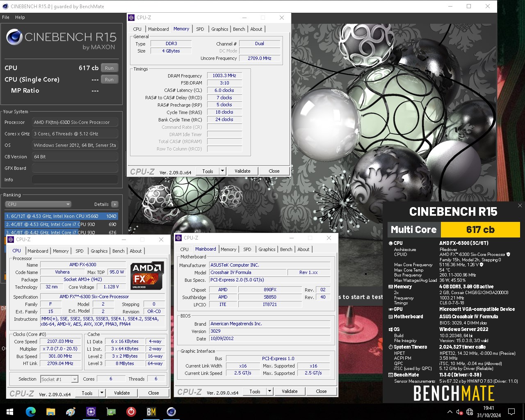Screen dimensions: 525x420
Task: Open About tab in the top CPU-Z window
Action: 256,29
